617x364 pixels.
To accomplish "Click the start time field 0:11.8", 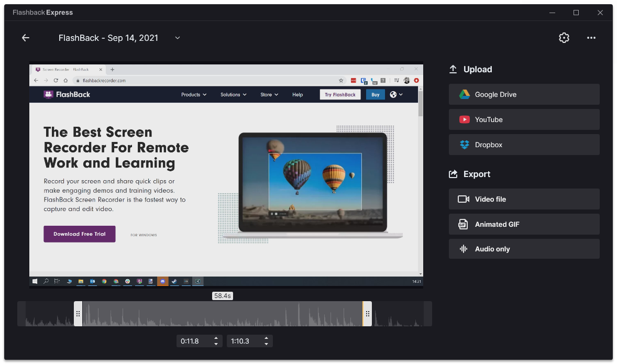I will pos(195,341).
